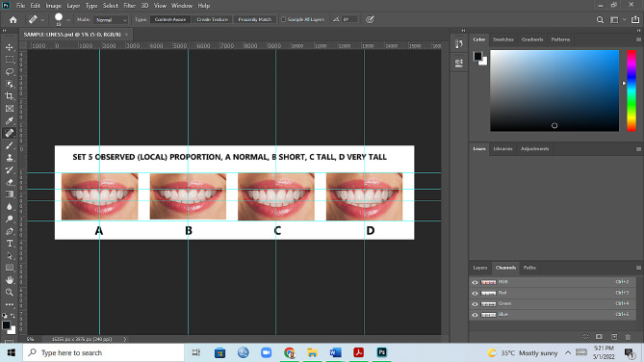
Task: Select the Gradient tool
Action: [x=9, y=194]
